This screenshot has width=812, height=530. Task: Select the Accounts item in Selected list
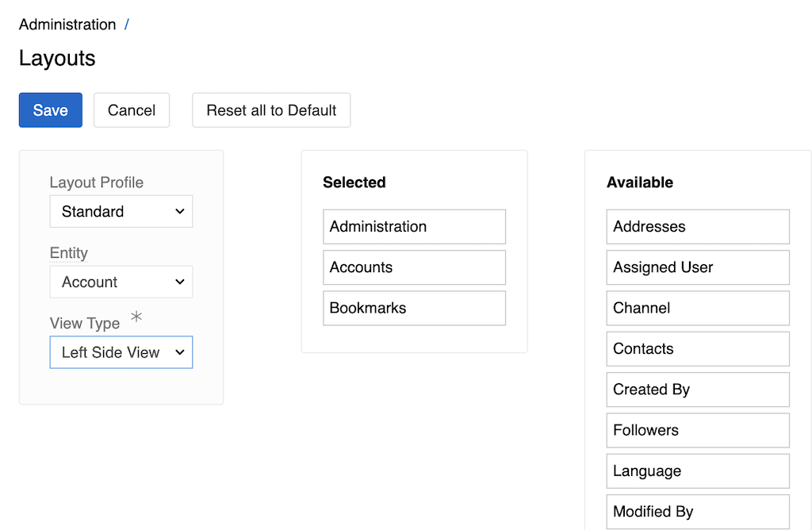click(414, 267)
